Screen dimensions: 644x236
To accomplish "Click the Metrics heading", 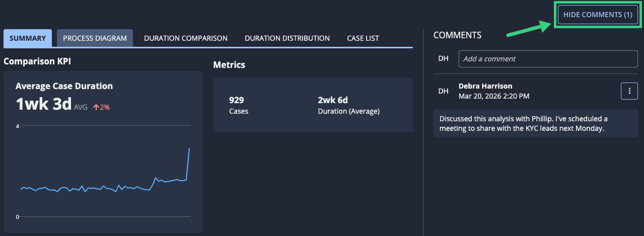I will pyautogui.click(x=229, y=65).
